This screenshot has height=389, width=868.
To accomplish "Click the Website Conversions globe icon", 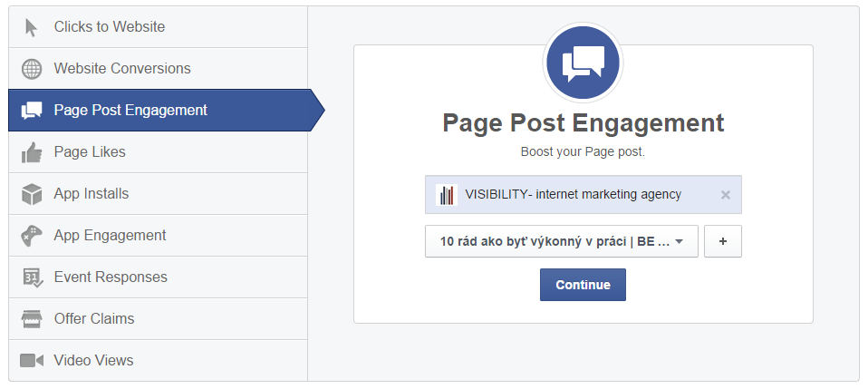I will 32,69.
